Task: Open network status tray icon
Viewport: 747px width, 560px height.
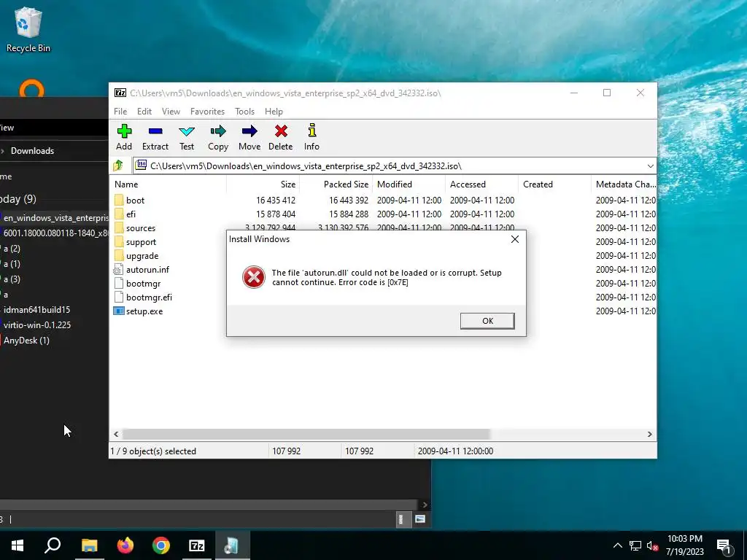Action: 635,545
